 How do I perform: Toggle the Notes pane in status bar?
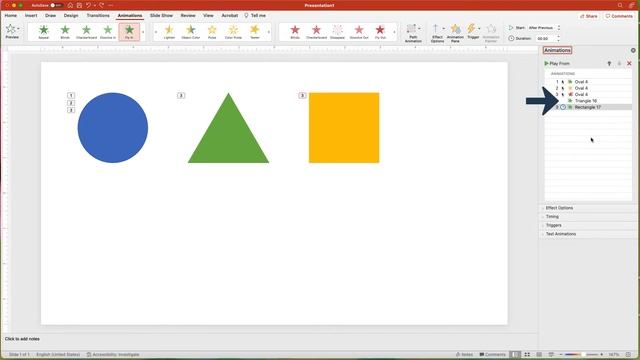[464, 354]
